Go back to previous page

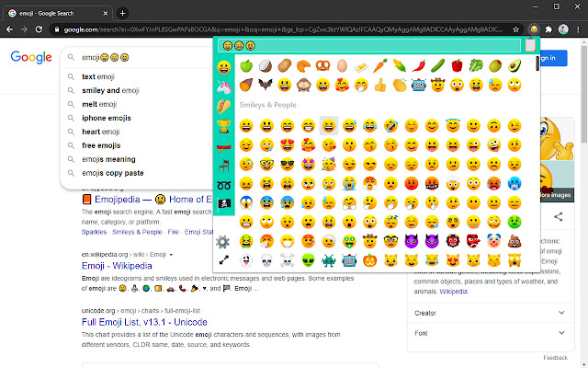pos(10,29)
